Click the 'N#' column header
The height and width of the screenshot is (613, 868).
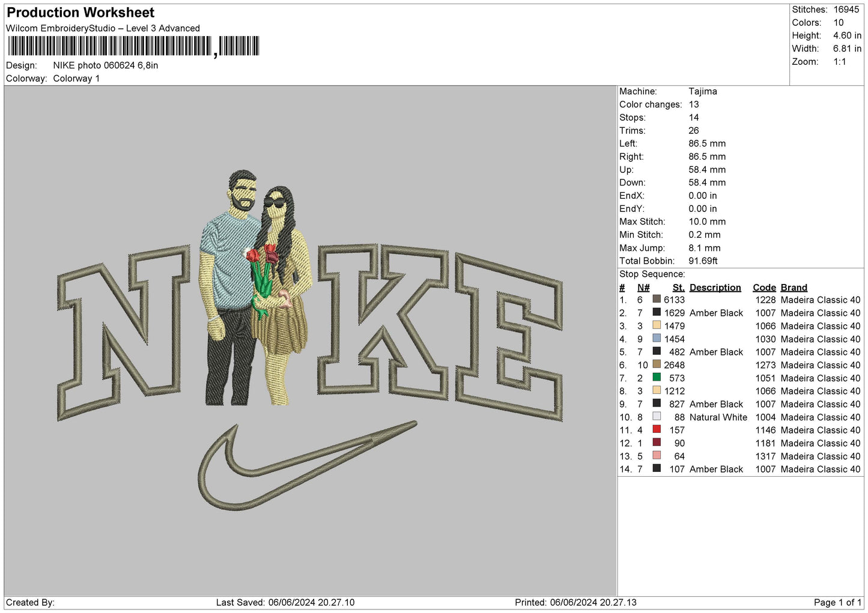click(643, 288)
